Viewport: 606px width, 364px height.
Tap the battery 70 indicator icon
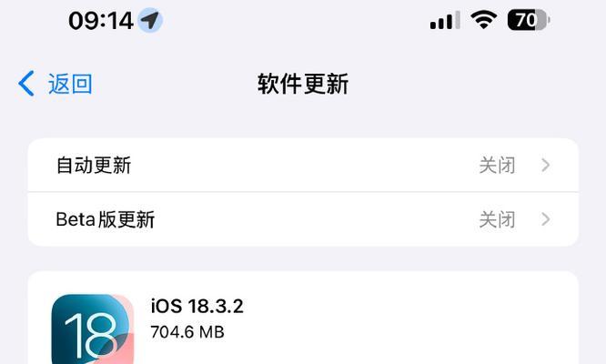click(529, 20)
